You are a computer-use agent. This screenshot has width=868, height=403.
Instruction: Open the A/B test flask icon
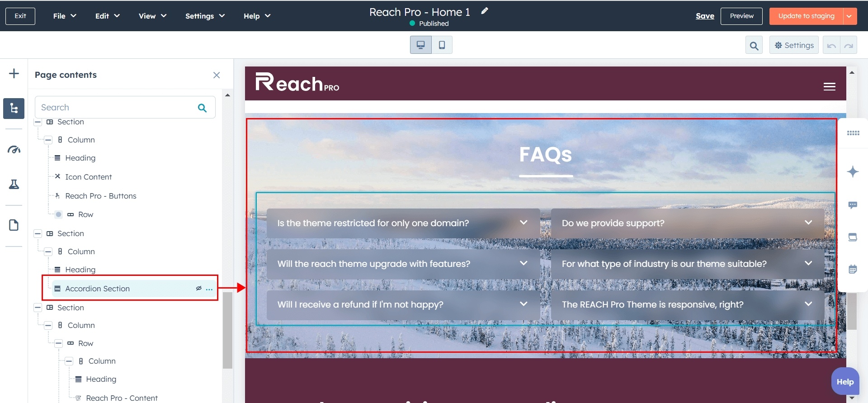coord(14,184)
